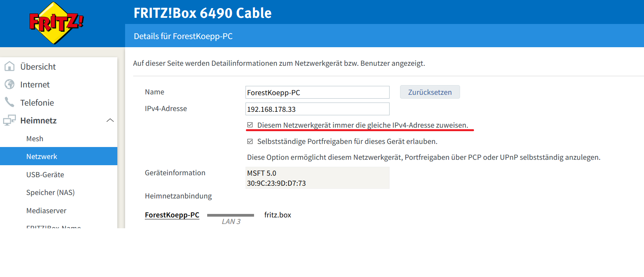Click the Übersicht home icon
644x277 pixels.
(9, 67)
